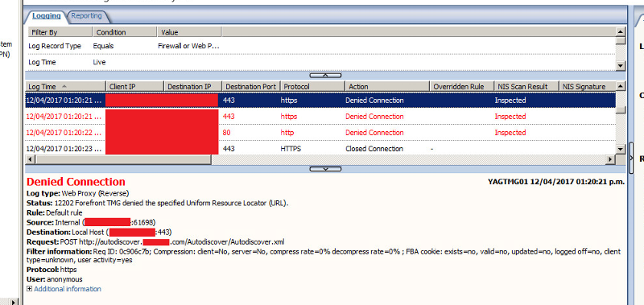This screenshot has height=305, width=644.
Task: Click horizontal scrollbar right arrow
Action: (611, 159)
